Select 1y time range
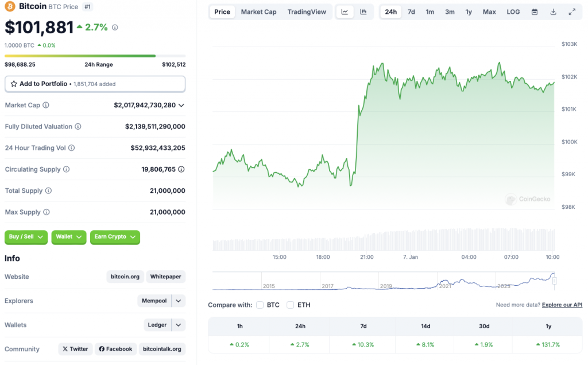 point(469,12)
